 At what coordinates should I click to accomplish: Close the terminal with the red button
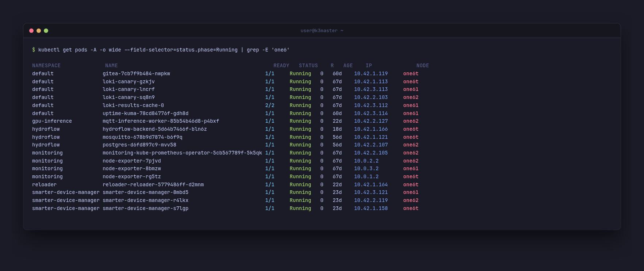point(31,31)
